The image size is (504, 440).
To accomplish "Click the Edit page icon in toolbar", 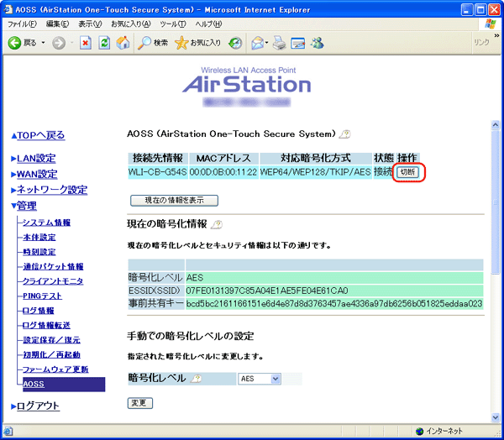I will pyautogui.click(x=298, y=43).
